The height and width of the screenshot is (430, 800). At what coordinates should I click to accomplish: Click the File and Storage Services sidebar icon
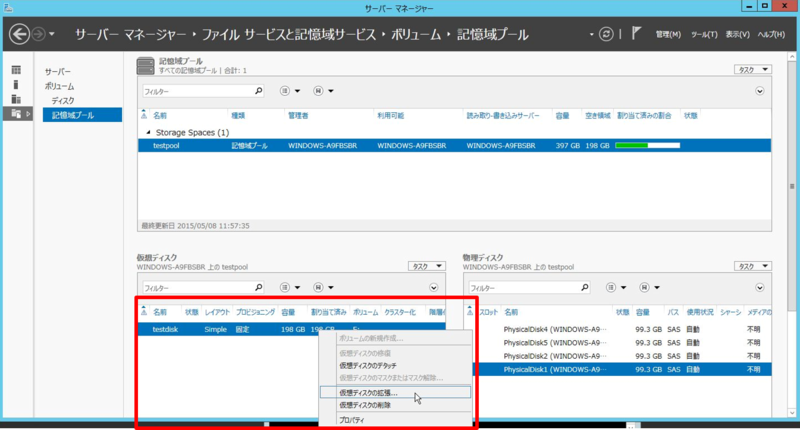tap(15, 115)
